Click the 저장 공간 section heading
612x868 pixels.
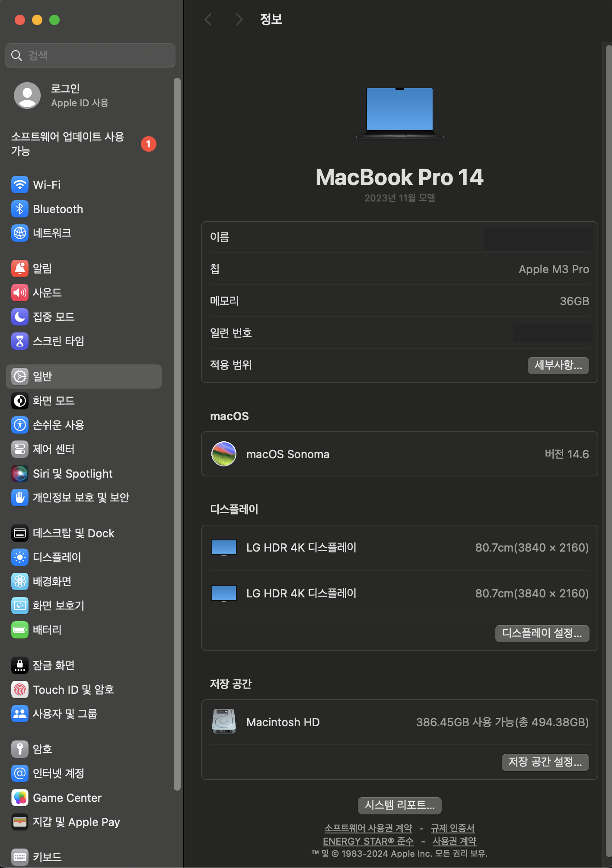click(x=231, y=684)
